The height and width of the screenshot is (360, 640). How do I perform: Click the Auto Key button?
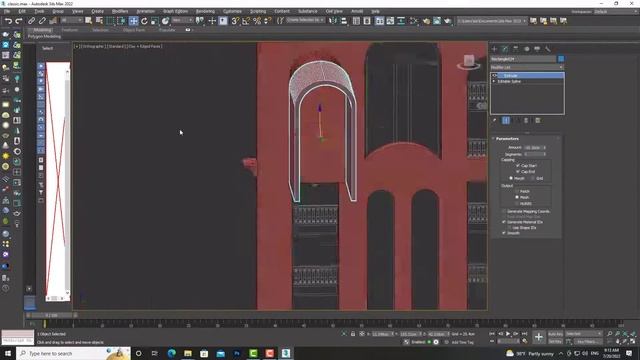coord(555,334)
